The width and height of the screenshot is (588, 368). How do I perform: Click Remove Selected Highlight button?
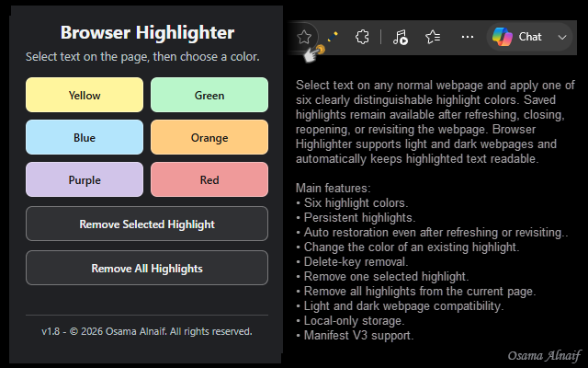147,224
